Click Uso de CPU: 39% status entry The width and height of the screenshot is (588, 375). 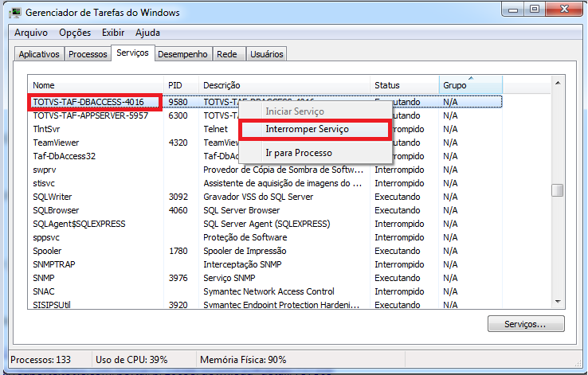click(x=131, y=360)
